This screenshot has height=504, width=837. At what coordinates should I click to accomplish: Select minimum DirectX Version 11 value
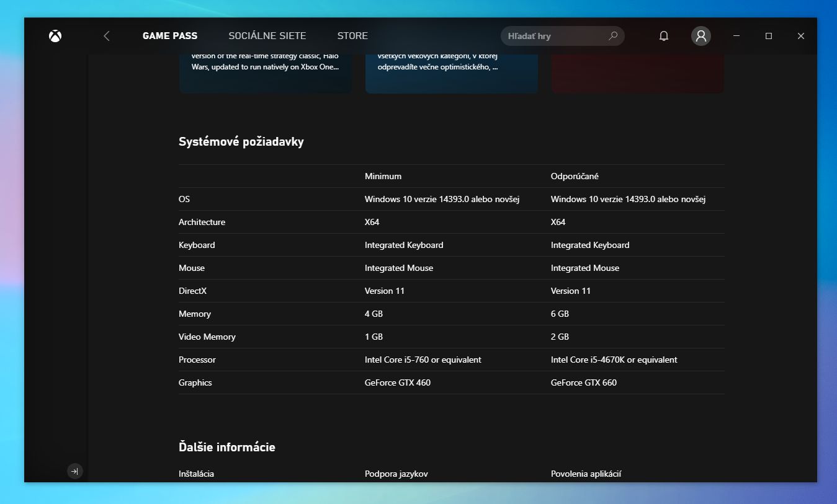[x=385, y=291]
